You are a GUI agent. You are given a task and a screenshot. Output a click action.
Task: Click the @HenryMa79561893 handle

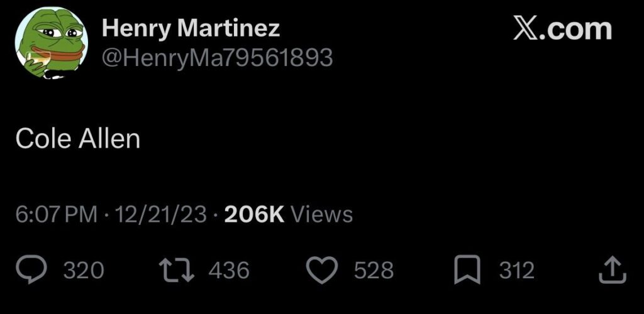click(x=217, y=58)
